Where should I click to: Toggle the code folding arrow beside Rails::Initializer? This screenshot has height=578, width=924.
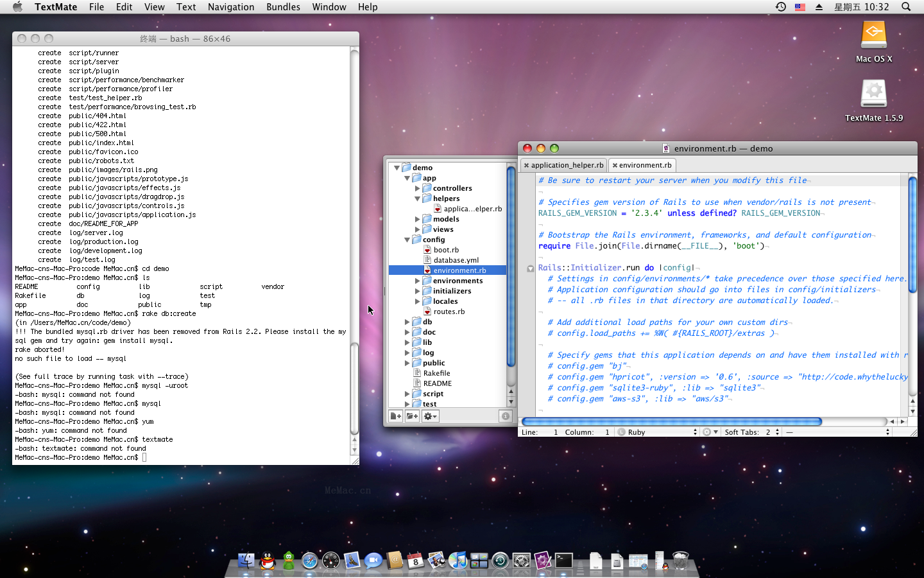click(531, 268)
